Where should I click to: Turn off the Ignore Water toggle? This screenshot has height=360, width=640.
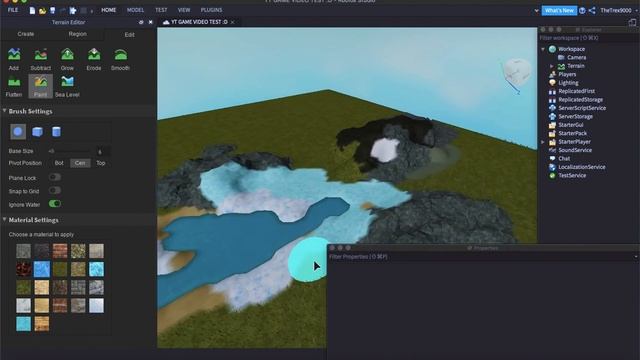[x=55, y=204]
